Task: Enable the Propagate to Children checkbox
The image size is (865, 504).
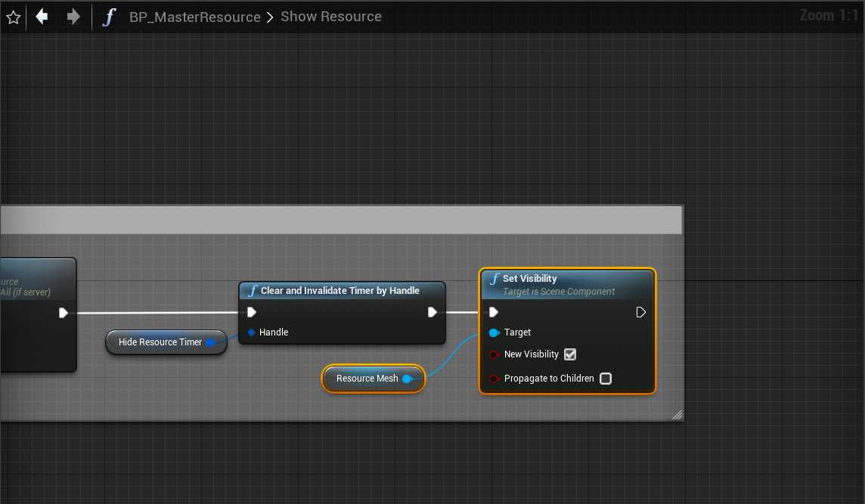Action: (606, 379)
